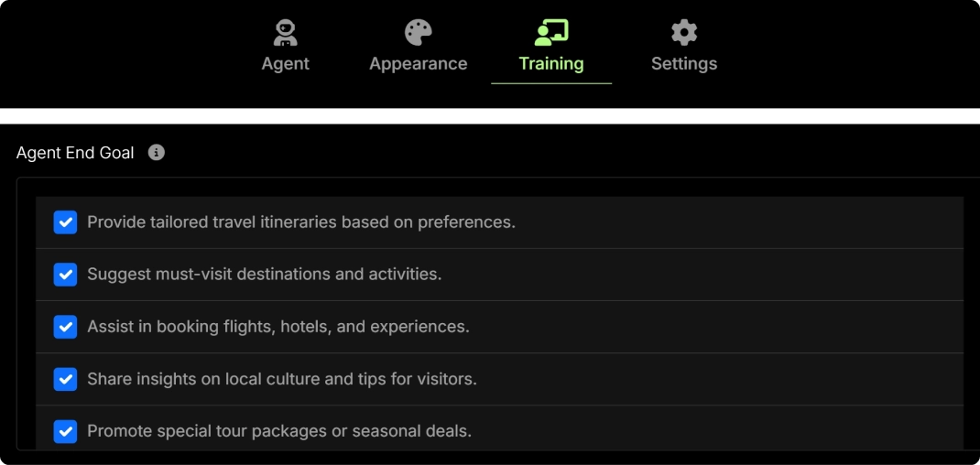Click the Agent End Goal heading

coord(75,153)
